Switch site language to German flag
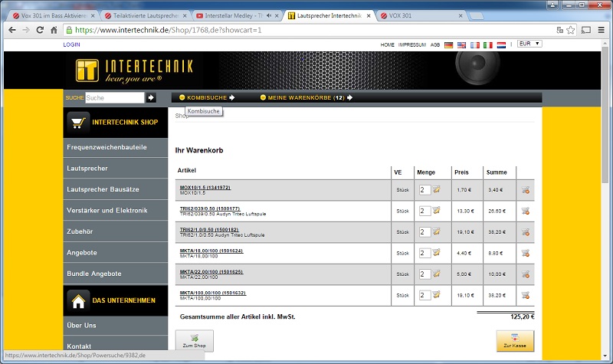 point(448,45)
